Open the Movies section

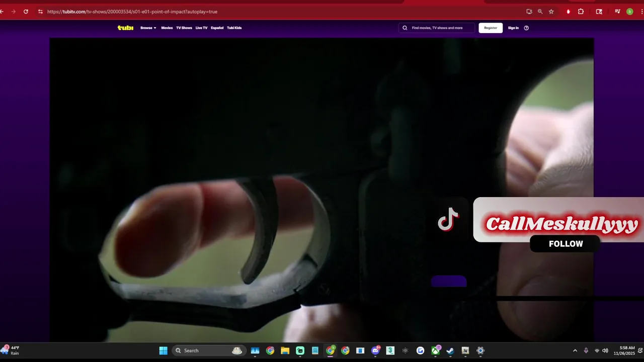point(167,28)
